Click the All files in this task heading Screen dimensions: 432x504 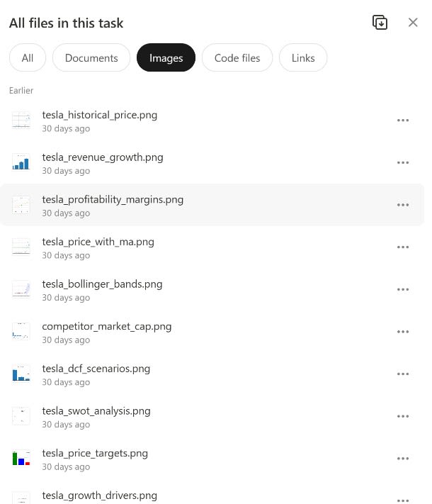(66, 23)
